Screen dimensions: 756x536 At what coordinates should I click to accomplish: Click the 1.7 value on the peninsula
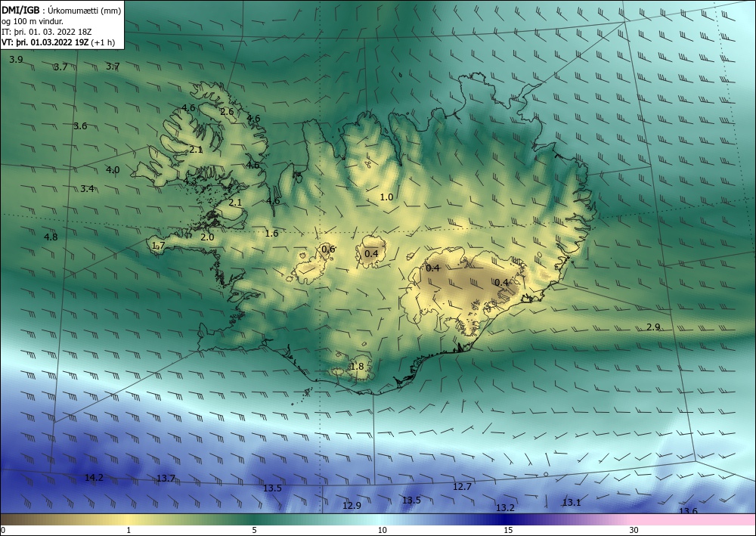(x=158, y=246)
